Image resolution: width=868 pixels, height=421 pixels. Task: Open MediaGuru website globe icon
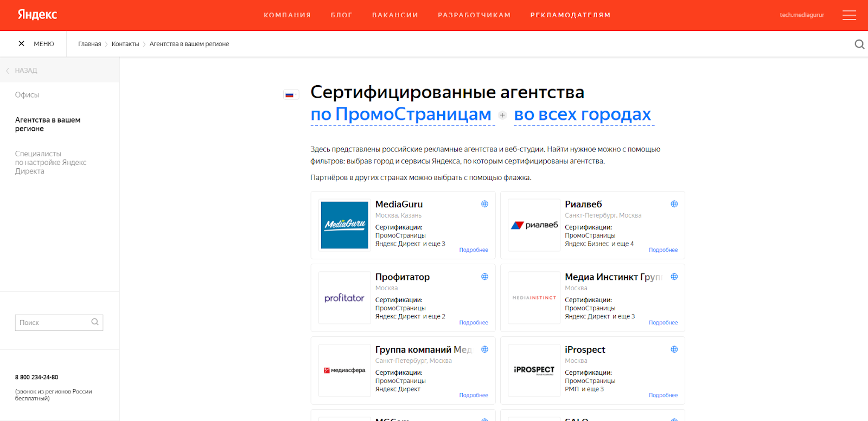(484, 204)
